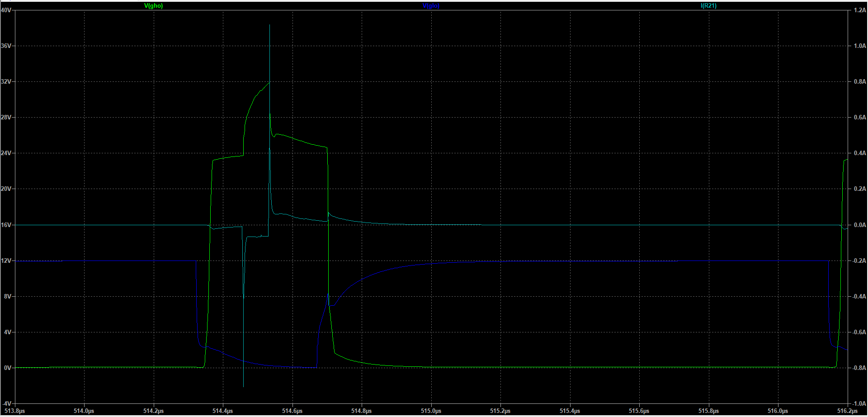Click the 514.0µs time axis label
The image size is (868, 417).
coord(84,411)
